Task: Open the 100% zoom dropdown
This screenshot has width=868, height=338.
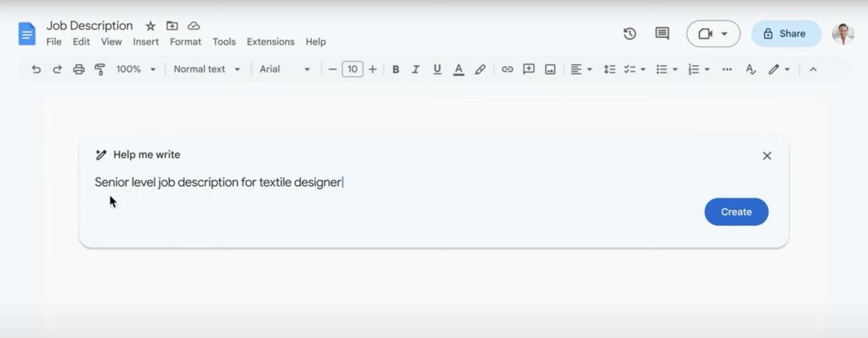Action: point(136,69)
